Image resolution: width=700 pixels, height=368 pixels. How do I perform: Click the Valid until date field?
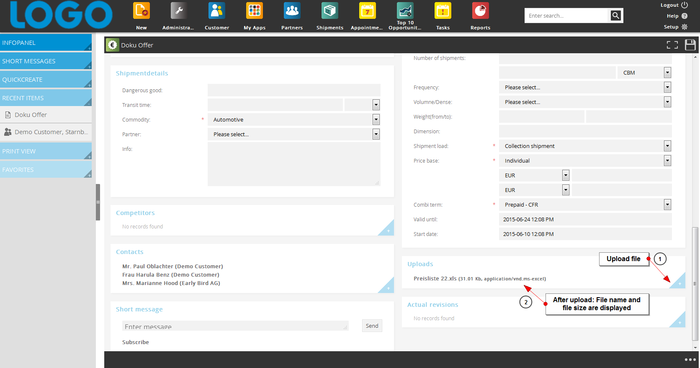pyautogui.click(x=585, y=219)
